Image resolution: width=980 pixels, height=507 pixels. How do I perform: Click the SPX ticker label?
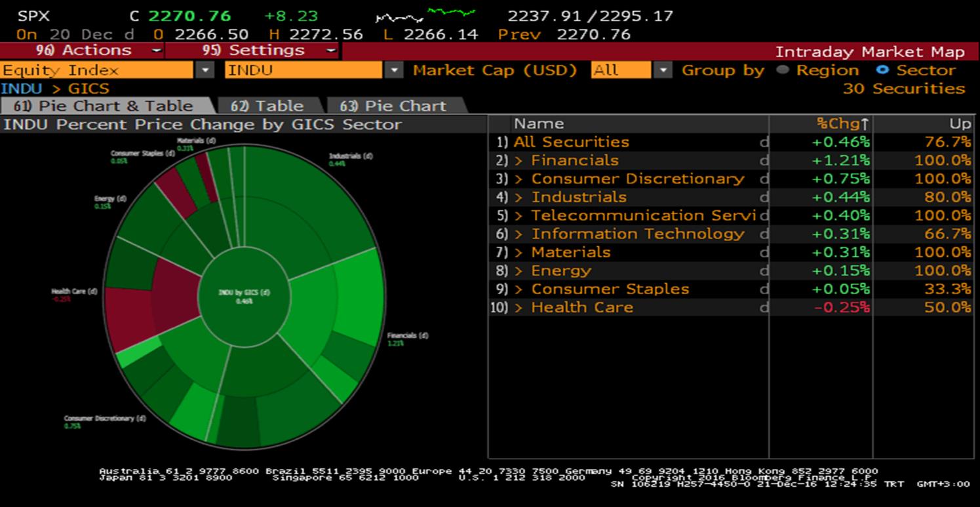tap(33, 16)
